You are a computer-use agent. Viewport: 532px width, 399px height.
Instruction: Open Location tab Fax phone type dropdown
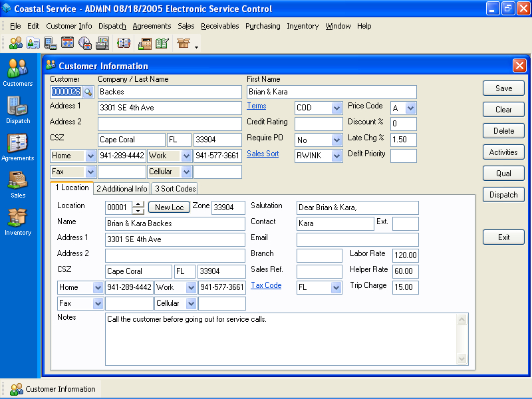[x=98, y=303]
